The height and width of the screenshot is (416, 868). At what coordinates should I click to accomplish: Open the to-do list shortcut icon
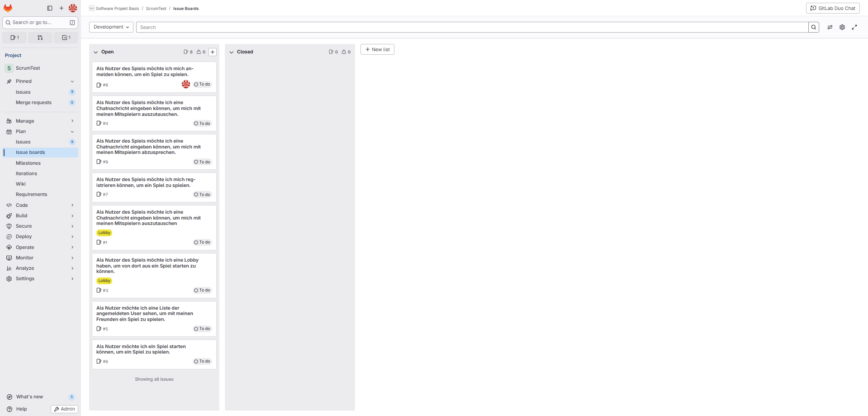(66, 38)
